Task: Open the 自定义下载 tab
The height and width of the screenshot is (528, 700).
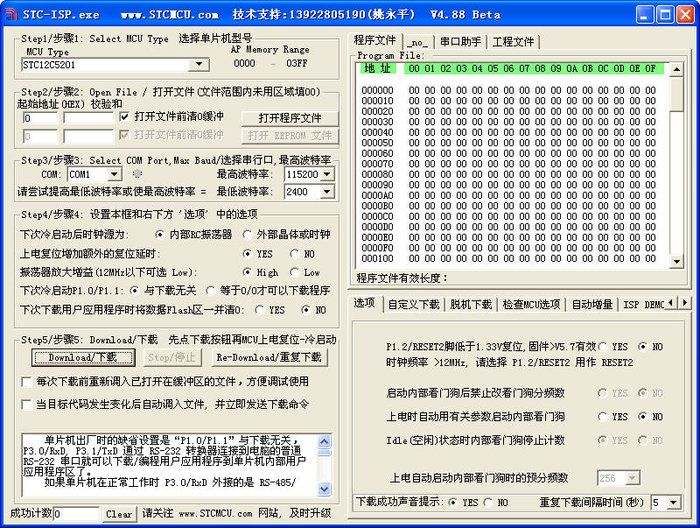Action: pyautogui.click(x=413, y=305)
